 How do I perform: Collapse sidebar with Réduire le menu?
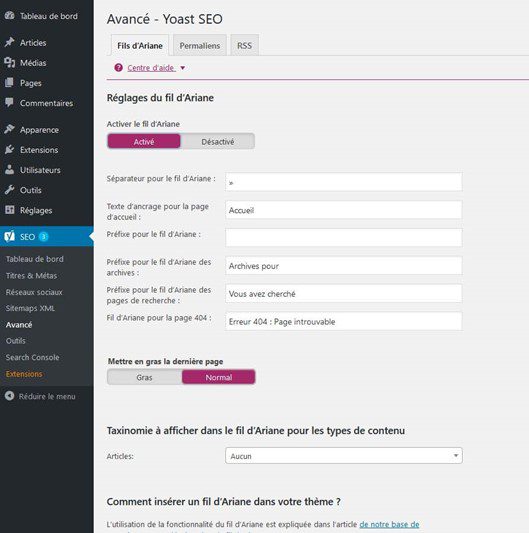pos(40,396)
